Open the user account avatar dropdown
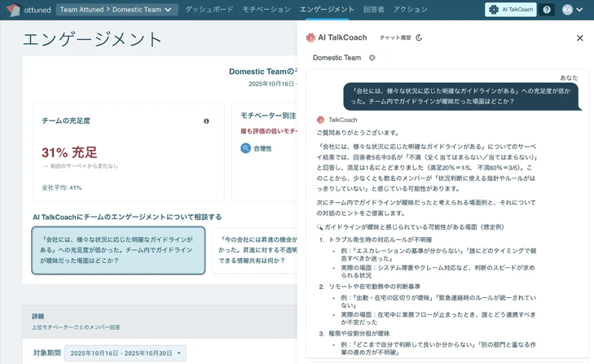Screen dimensions: 594x364 pyautogui.click(x=573, y=10)
